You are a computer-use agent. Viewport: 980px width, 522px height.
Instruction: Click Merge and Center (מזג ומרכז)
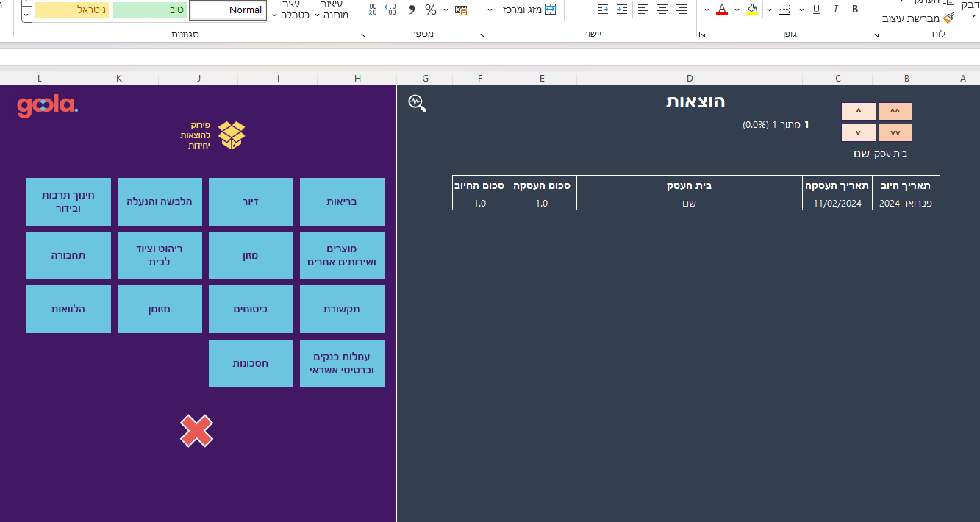529,10
